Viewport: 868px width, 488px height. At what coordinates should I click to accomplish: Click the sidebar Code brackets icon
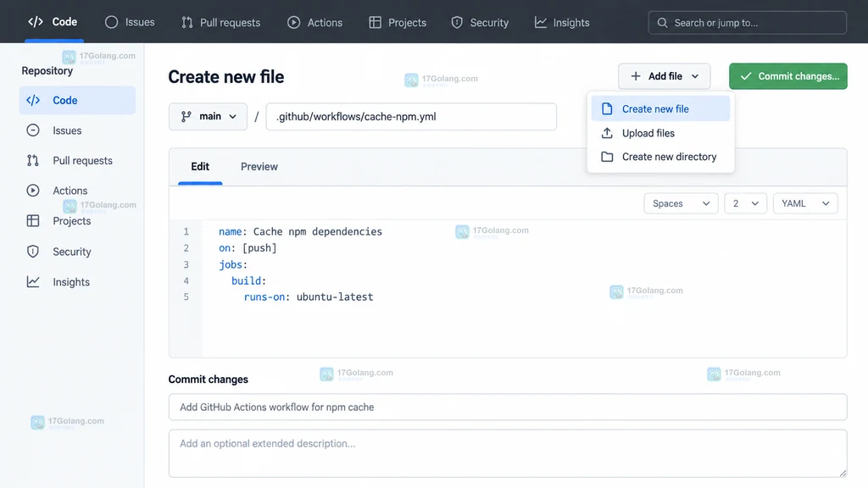click(33, 100)
